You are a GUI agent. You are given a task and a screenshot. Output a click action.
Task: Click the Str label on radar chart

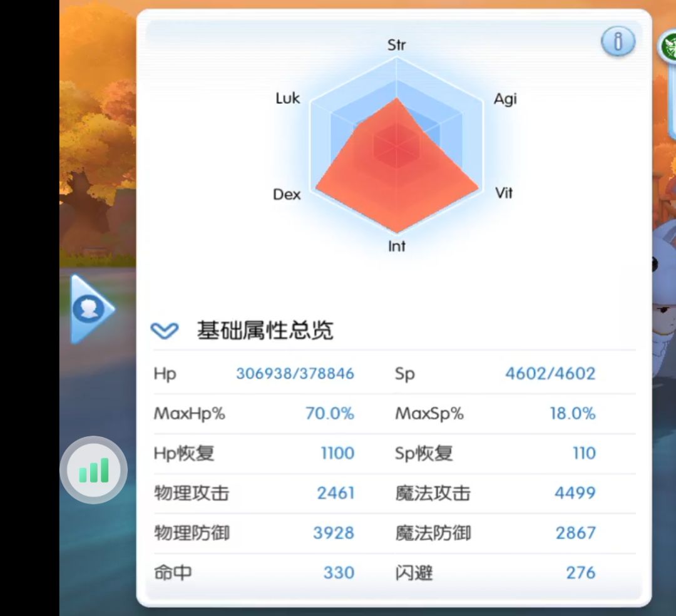[x=397, y=45]
